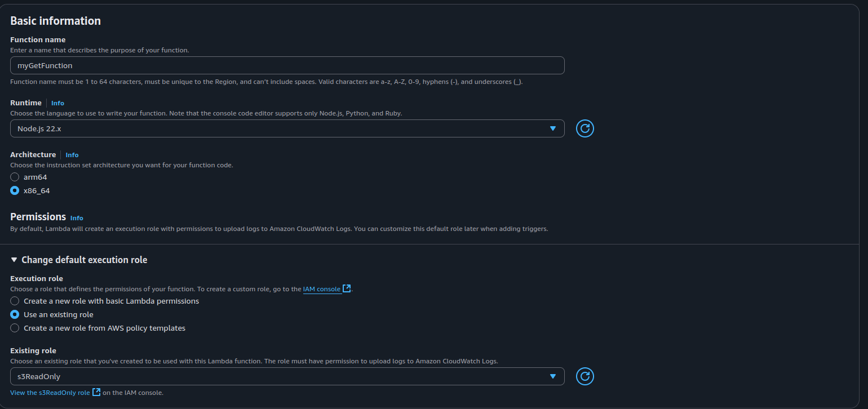
Task: Open the Info link next to Permissions
Action: [x=77, y=218]
